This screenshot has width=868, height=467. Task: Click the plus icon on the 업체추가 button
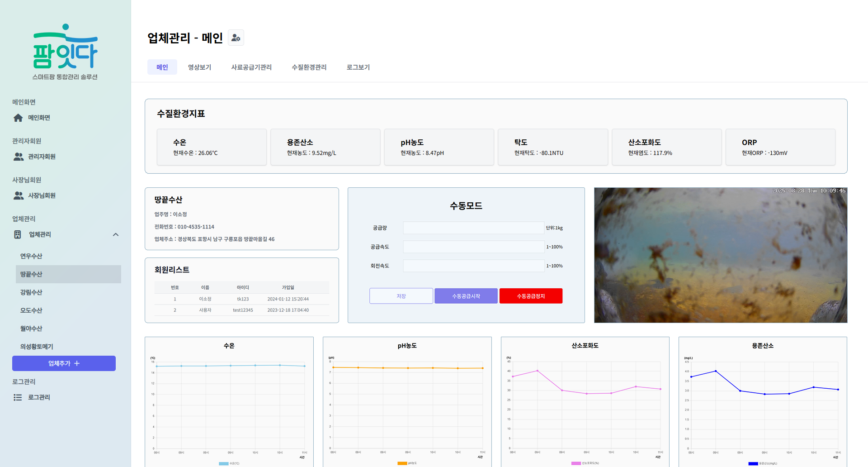click(x=77, y=363)
